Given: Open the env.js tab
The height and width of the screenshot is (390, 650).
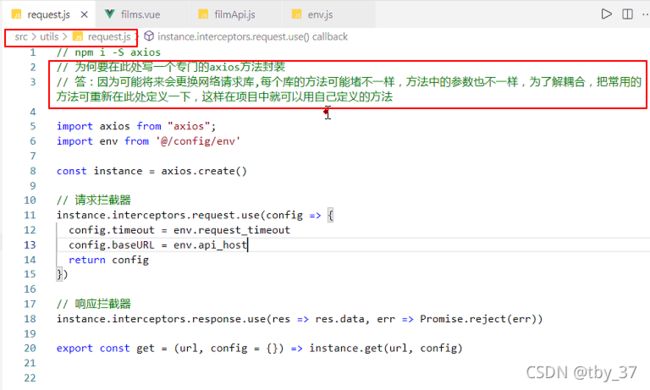Looking at the screenshot, I should click(320, 15).
